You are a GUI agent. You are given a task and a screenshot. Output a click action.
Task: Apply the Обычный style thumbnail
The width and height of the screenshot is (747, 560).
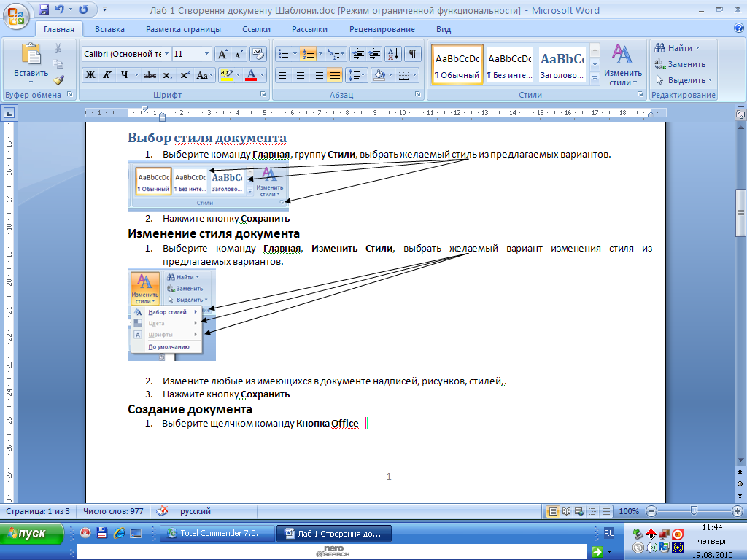tap(457, 64)
